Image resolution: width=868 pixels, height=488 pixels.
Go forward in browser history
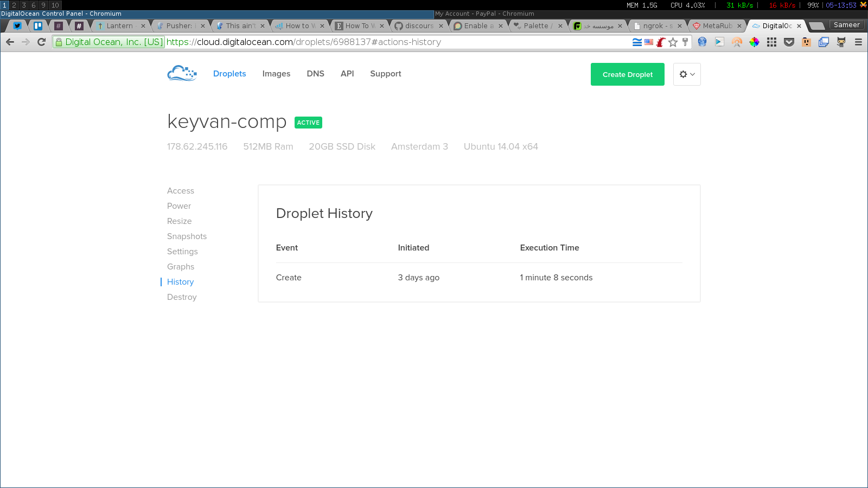coord(25,42)
